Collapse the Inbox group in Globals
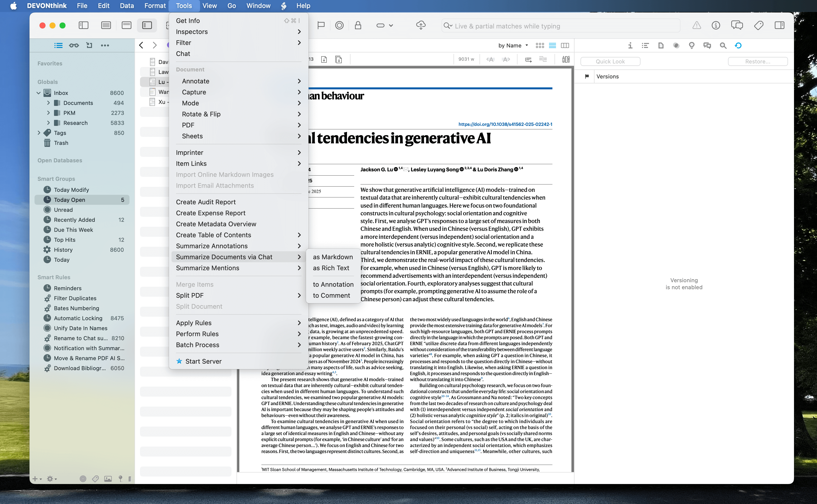The image size is (817, 504). 38,93
